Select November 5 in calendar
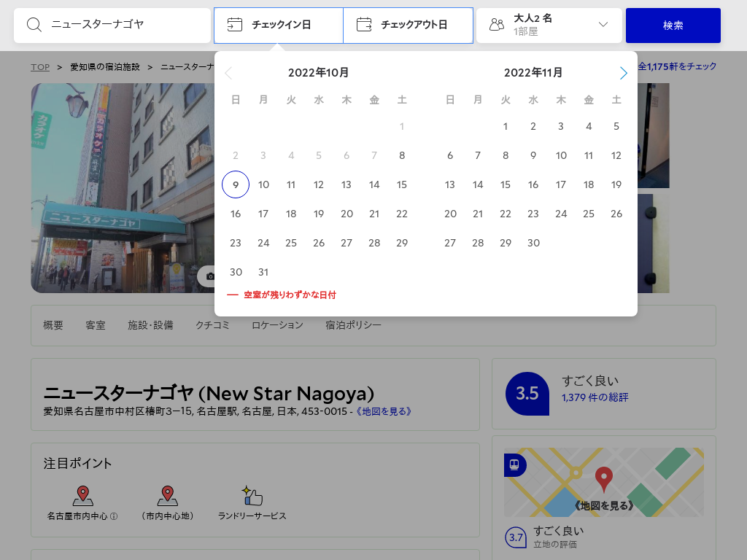 616,127
